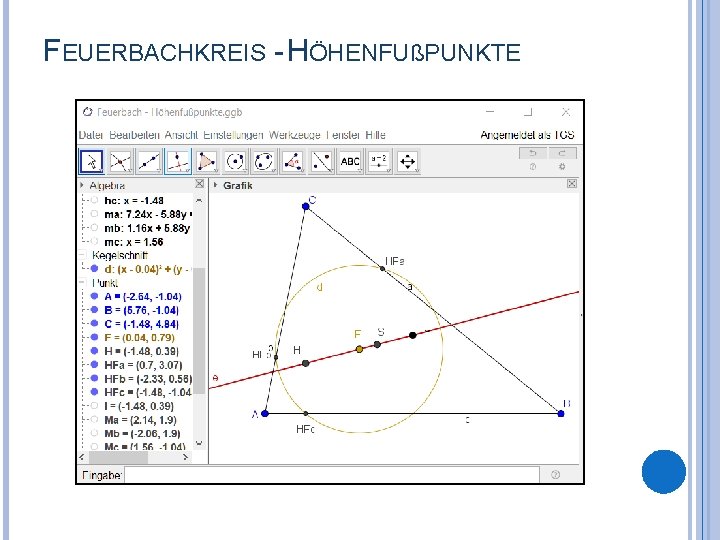Select the Slider a=2 tool

pos(379,161)
